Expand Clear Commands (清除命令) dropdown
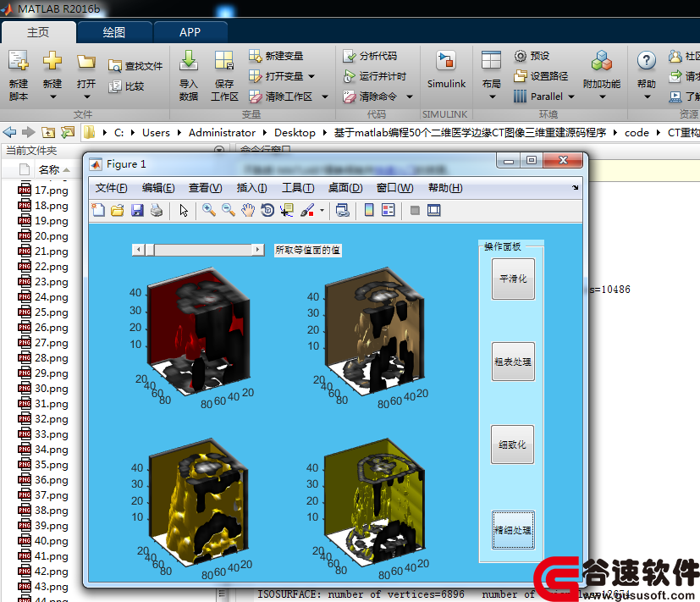Screen dimensions: 700x602 coord(410,97)
